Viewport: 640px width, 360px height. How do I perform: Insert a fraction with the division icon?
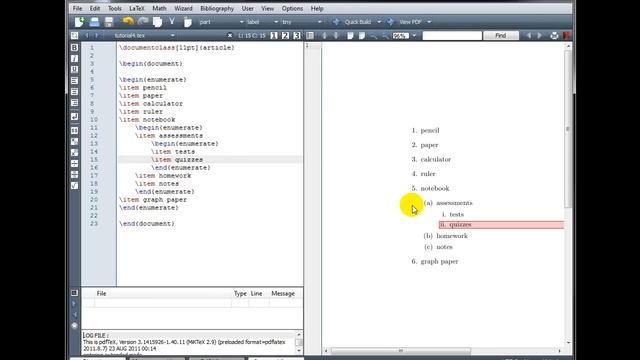(x=74, y=164)
